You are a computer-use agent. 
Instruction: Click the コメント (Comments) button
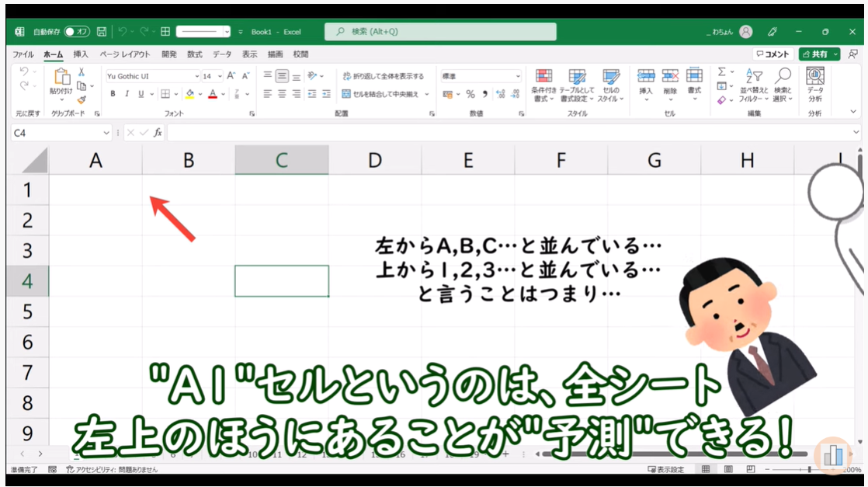point(773,54)
